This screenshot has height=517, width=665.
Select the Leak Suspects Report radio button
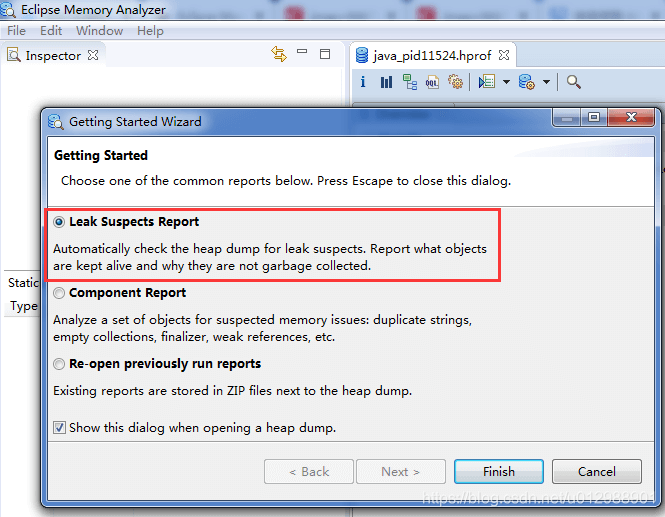59,222
